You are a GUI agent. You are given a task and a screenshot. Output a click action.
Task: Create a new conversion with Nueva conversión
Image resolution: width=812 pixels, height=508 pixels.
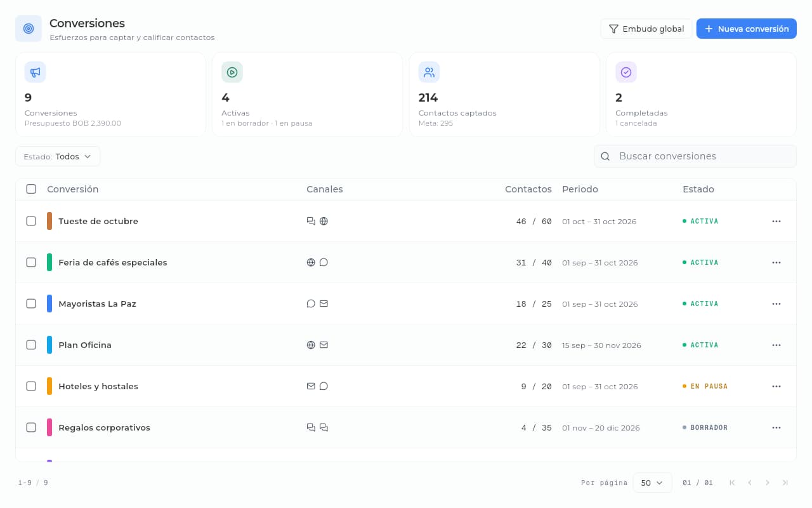(747, 29)
